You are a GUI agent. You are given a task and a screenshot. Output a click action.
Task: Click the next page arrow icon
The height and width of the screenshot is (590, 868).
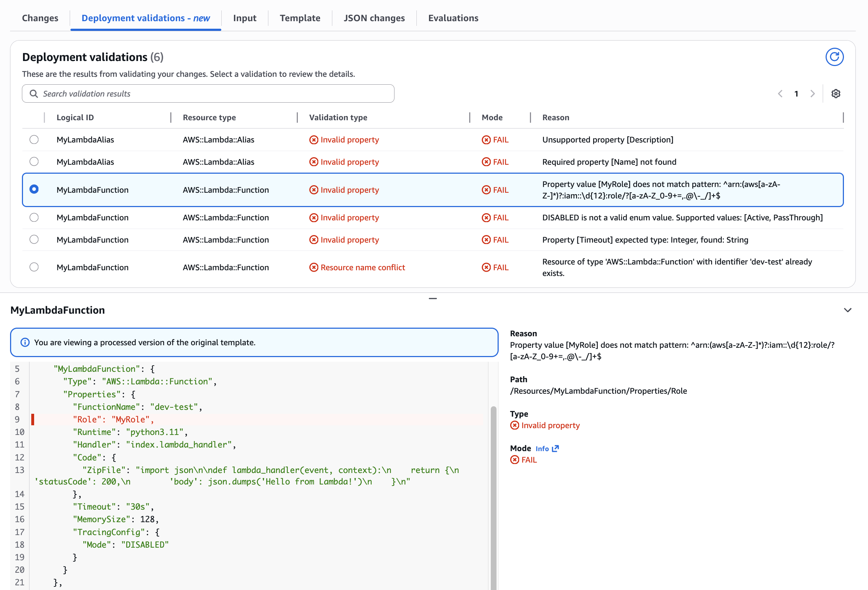(812, 94)
